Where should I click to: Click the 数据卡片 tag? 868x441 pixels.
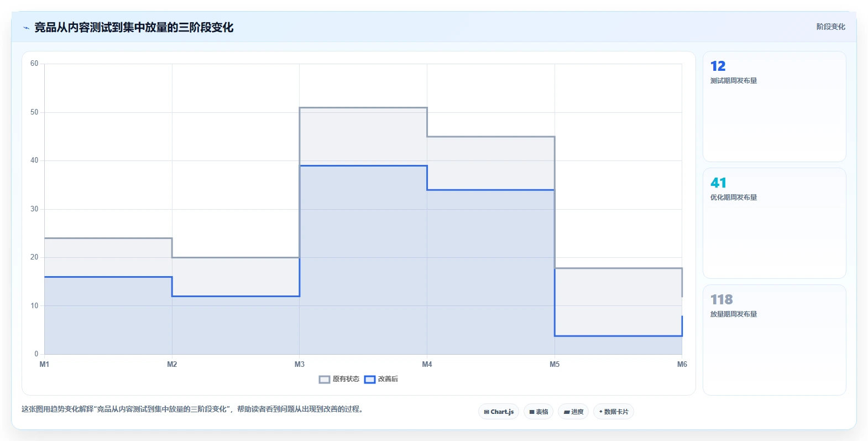click(x=614, y=412)
